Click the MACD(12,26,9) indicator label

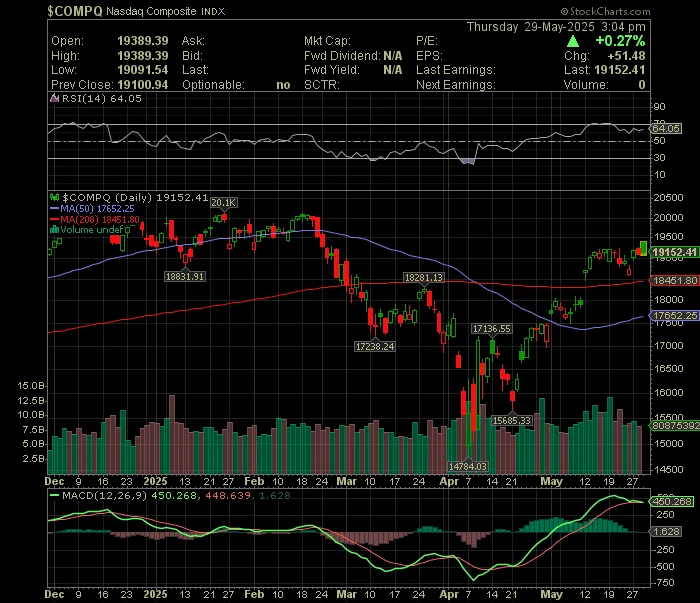[x=104, y=495]
